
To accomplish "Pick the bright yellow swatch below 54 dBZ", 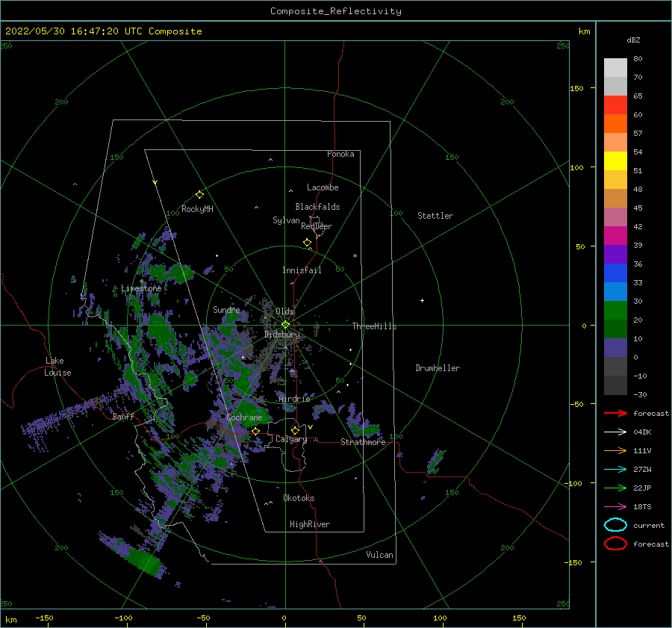I will pyautogui.click(x=615, y=161).
